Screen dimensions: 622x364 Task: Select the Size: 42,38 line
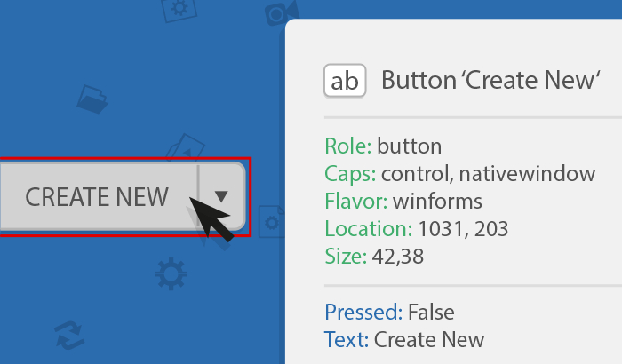coord(374,257)
